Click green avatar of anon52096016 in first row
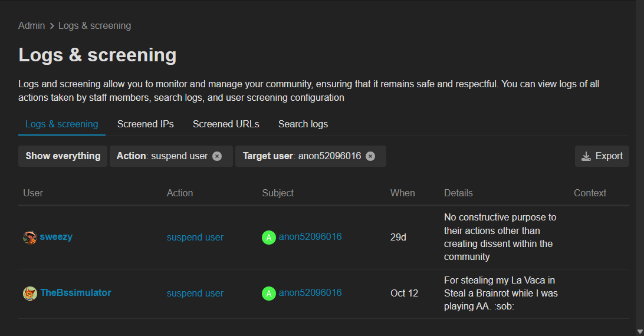This screenshot has height=336, width=644. [269, 238]
